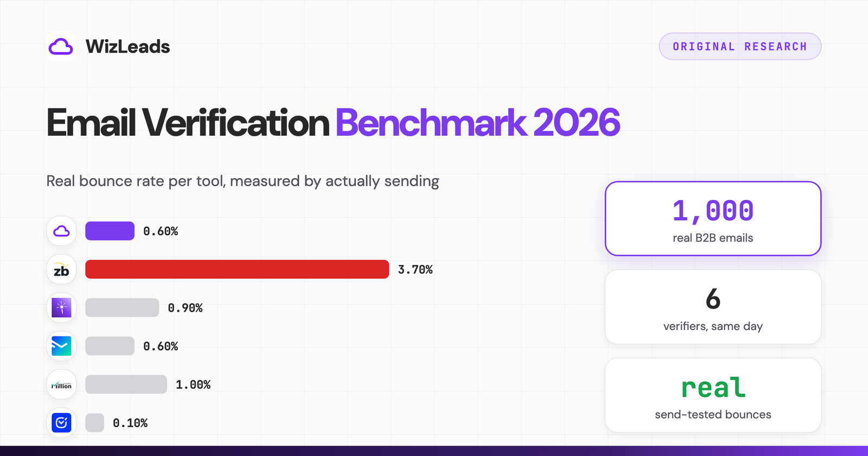Select the gray 0.90% bar
This screenshot has height=456, width=868.
[x=122, y=308]
